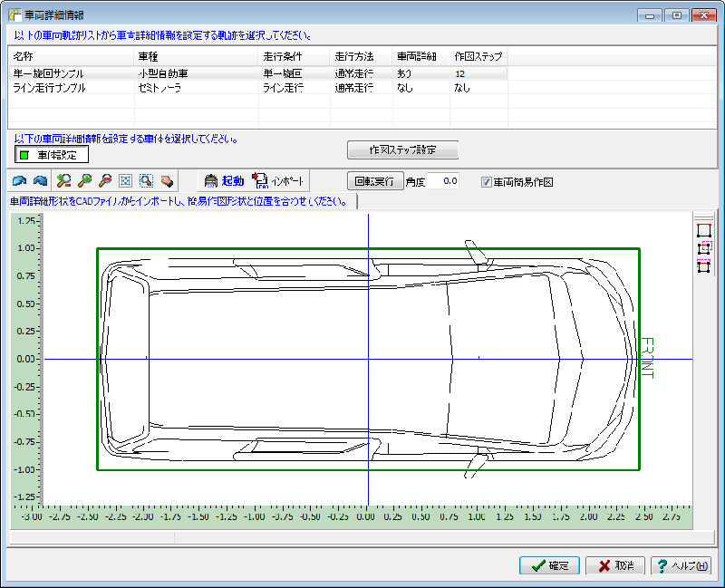Viewport: 725px width, 588px height.
Task: Click the zoom window selection icon
Action: pos(146,180)
